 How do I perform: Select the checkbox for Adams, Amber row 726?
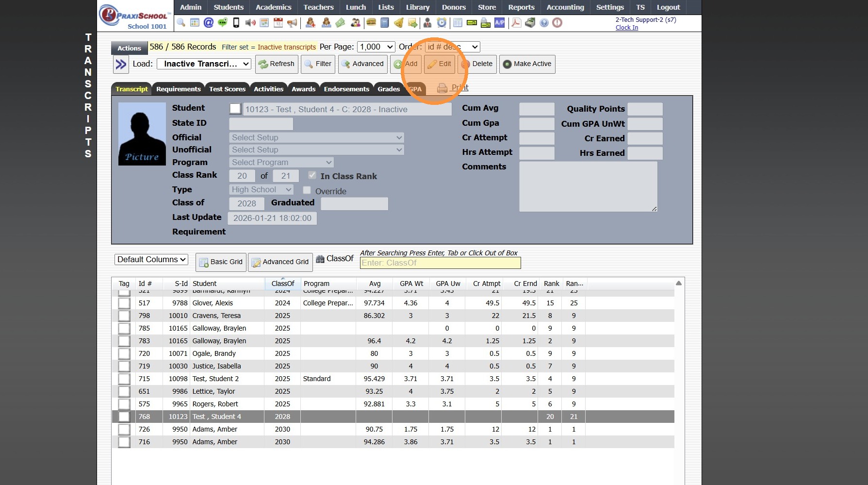click(x=124, y=429)
